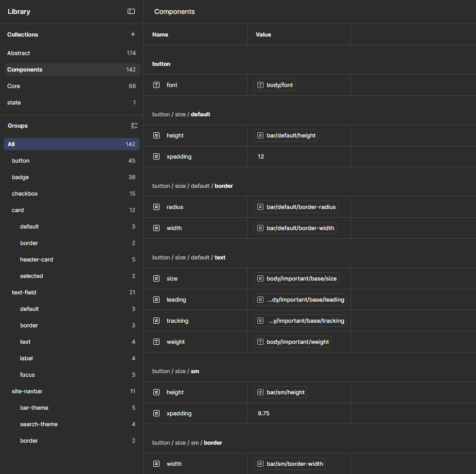This screenshot has height=474, width=476.
Task: Click the xpadding value 12 field
Action: [299, 156]
